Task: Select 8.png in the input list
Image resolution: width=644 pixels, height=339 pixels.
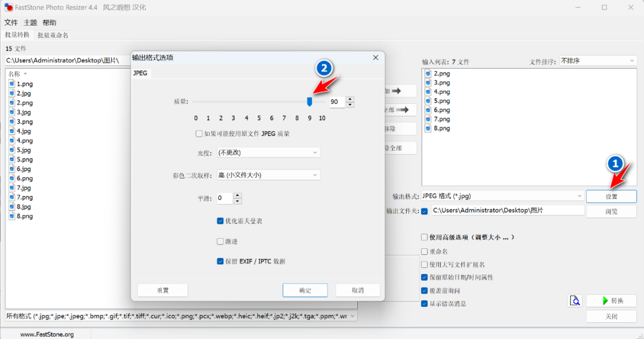Action: pyautogui.click(x=438, y=128)
